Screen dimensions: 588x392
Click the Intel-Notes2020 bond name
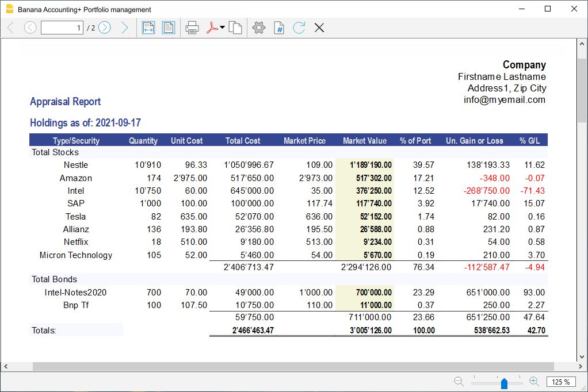75,293
